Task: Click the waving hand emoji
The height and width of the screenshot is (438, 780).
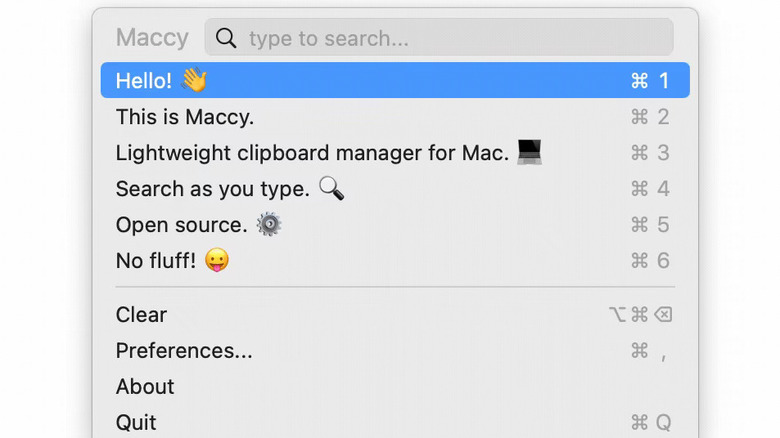Action: tap(194, 81)
